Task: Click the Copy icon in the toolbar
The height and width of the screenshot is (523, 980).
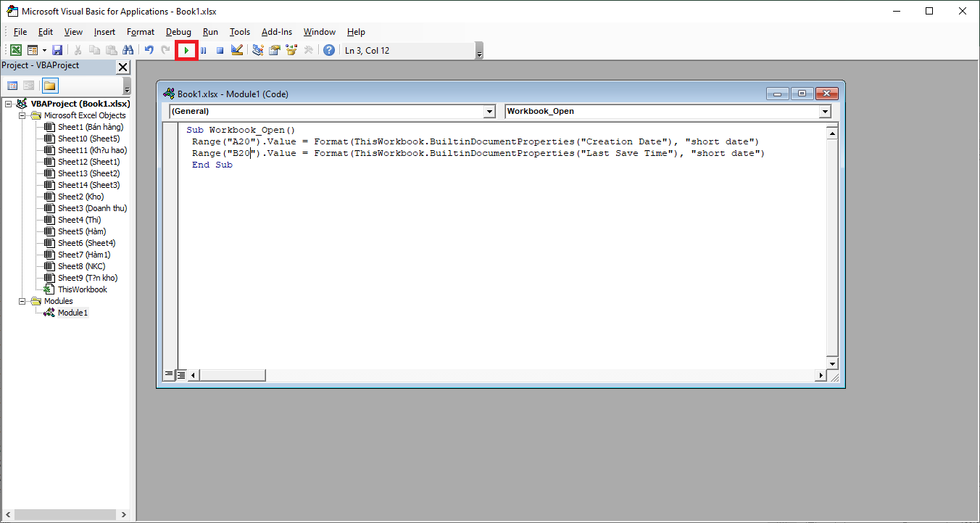Action: click(x=94, y=50)
